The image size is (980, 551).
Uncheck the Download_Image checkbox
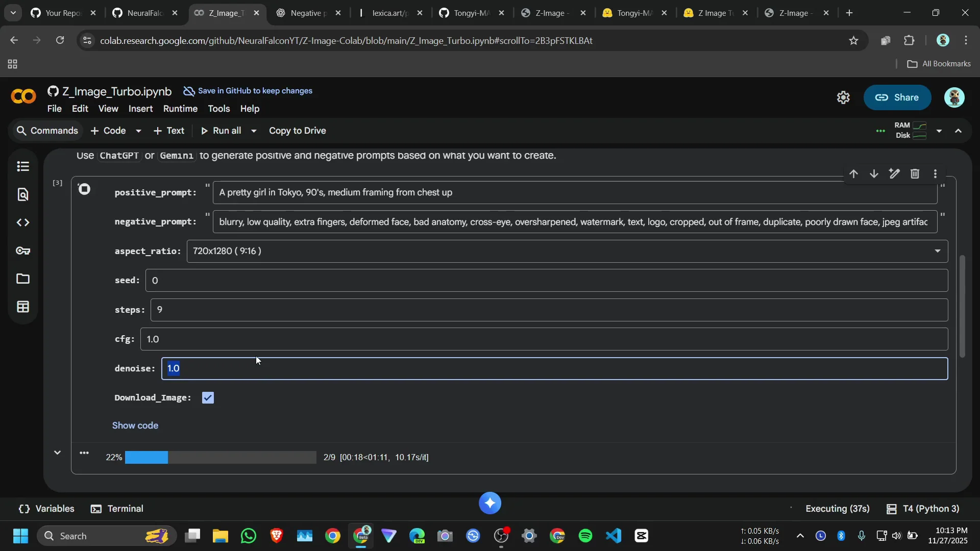(x=208, y=397)
